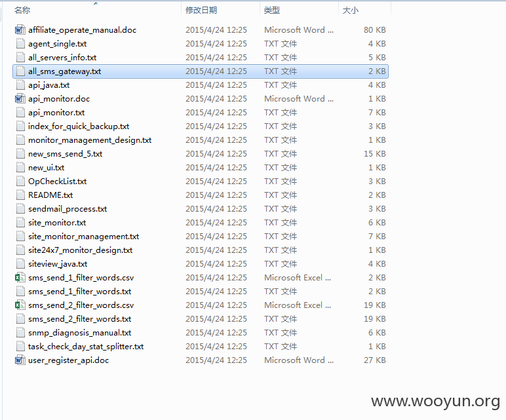Click the file icon beside all_servers_info.txt
This screenshot has height=420, width=506.
point(20,58)
